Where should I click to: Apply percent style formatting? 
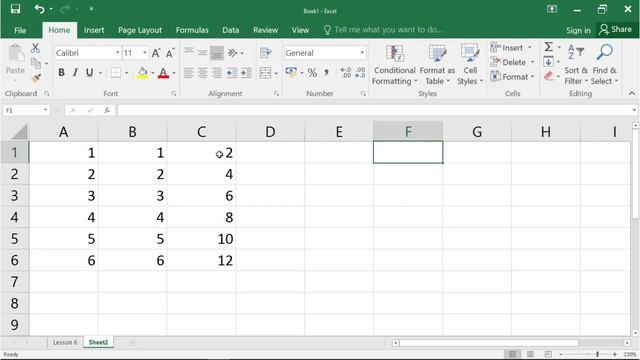coord(312,73)
